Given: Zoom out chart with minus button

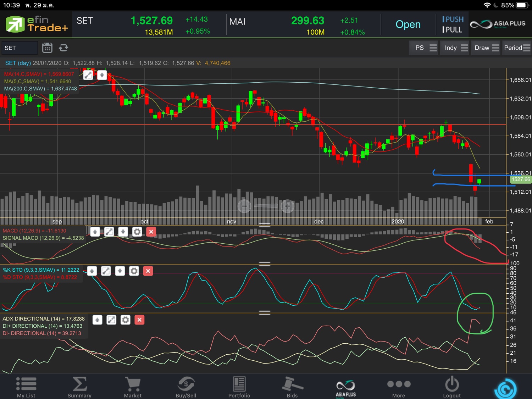Looking at the screenshot, I should pos(244,206).
